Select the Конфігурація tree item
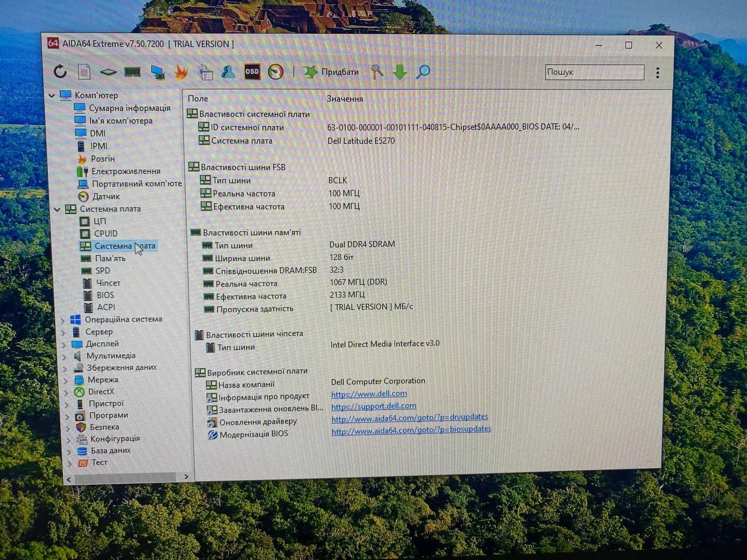Viewport: 747px width, 560px height. click(x=115, y=439)
